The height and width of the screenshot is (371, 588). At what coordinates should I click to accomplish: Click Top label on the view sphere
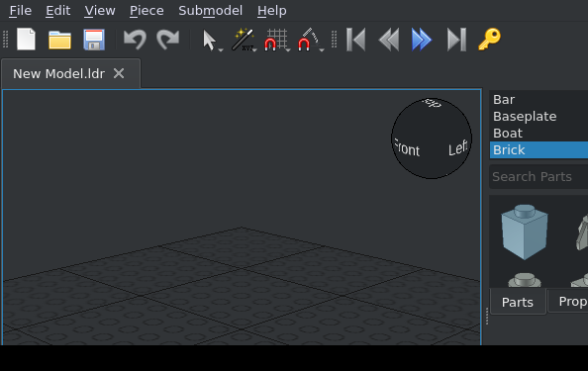click(433, 102)
